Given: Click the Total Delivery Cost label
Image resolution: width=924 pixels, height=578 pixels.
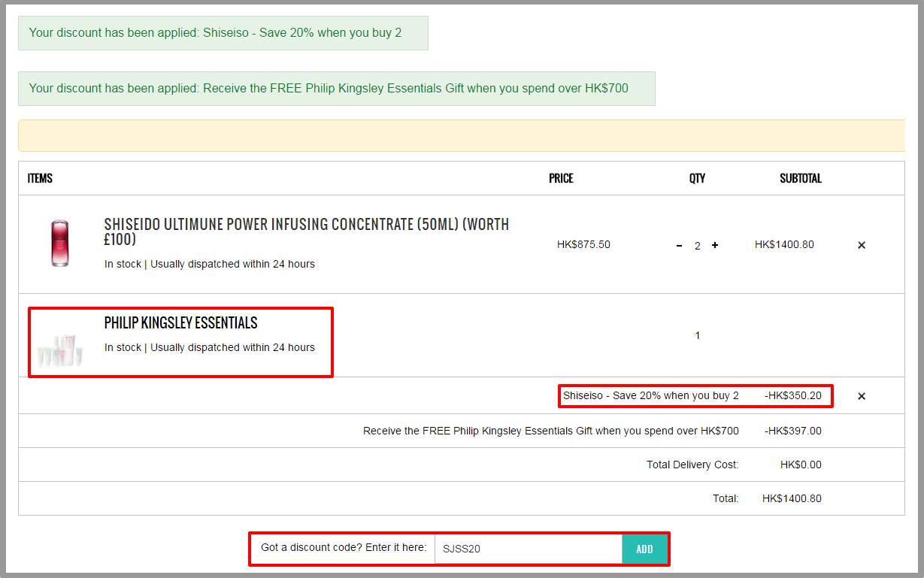Looking at the screenshot, I should pyautogui.click(x=692, y=465).
